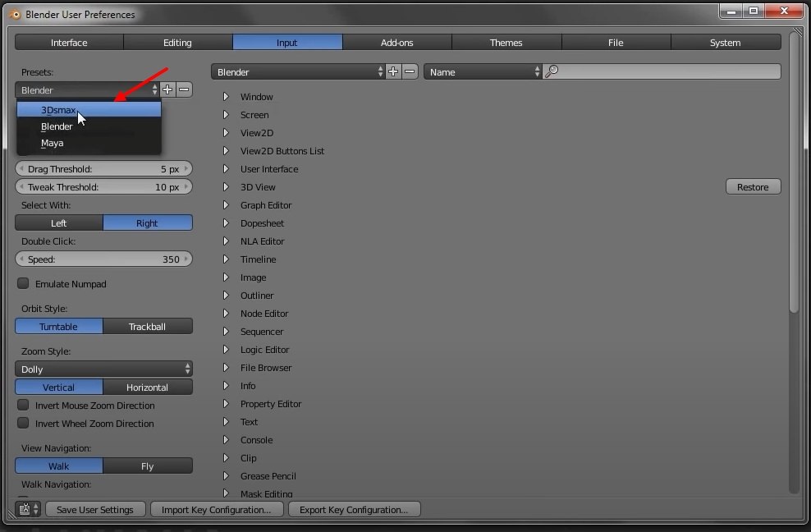Image resolution: width=811 pixels, height=532 pixels.
Task: Select Walk view navigation
Action: tap(59, 465)
